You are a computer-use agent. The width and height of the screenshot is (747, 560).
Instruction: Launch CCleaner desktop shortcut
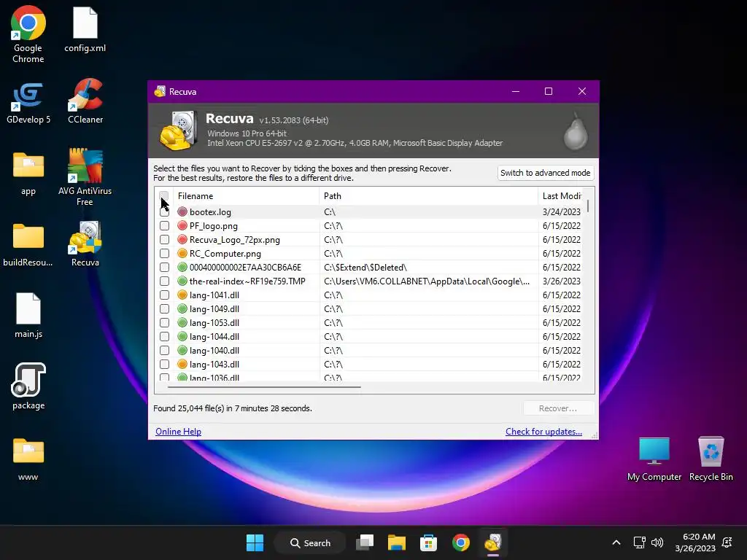pyautogui.click(x=85, y=101)
